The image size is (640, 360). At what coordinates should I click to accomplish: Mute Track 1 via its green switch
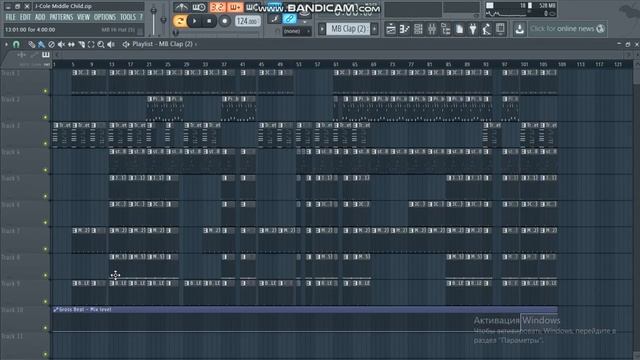45,91
